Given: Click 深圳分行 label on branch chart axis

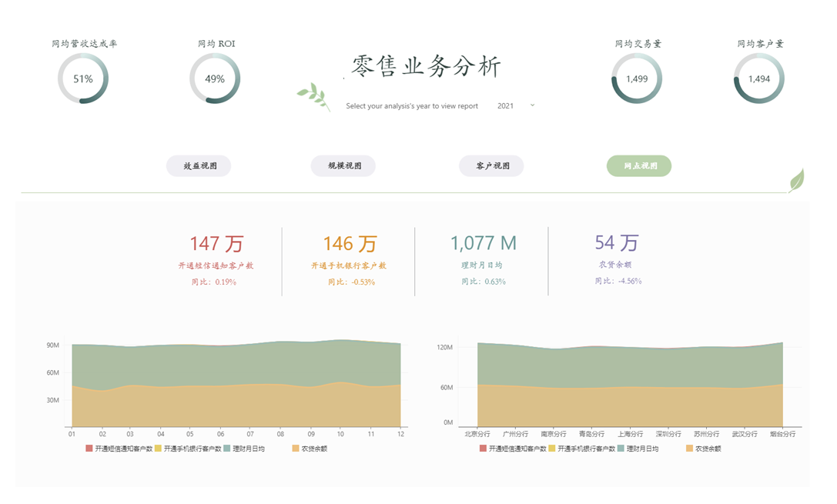Looking at the screenshot, I should 668,434.
